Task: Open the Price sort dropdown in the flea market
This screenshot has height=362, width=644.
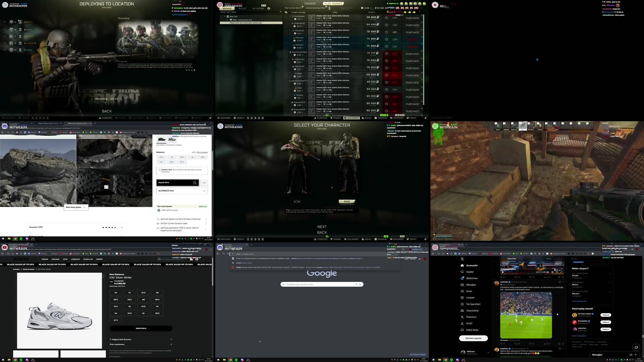Action: pos(372,12)
